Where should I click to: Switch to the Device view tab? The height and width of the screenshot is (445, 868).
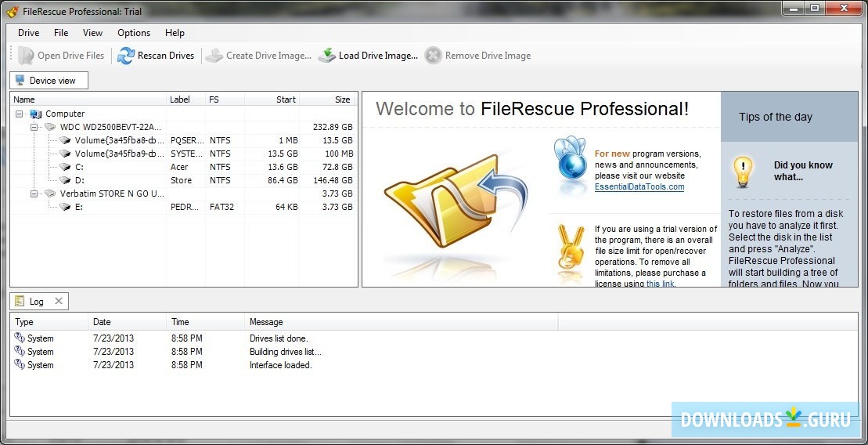[x=49, y=81]
